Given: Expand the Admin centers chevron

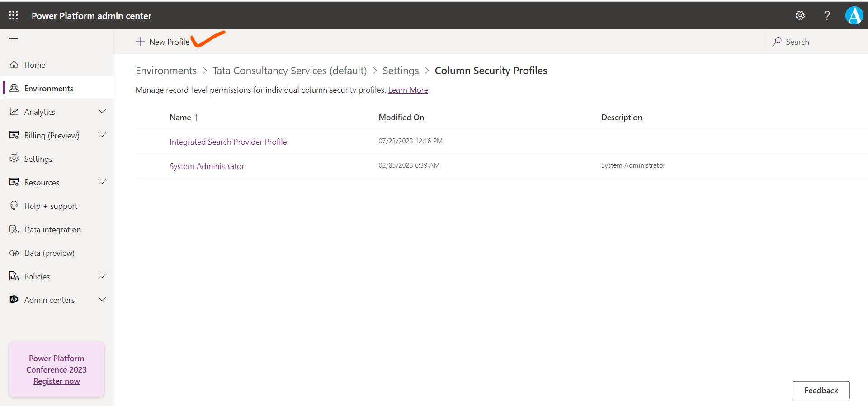Looking at the screenshot, I should [x=102, y=300].
